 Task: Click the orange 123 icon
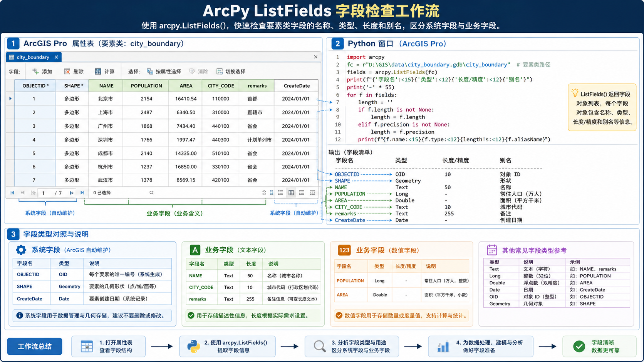[344, 250]
